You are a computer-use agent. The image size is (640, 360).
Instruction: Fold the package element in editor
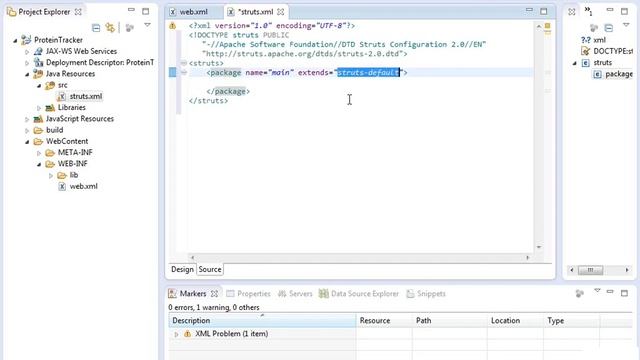184,73
